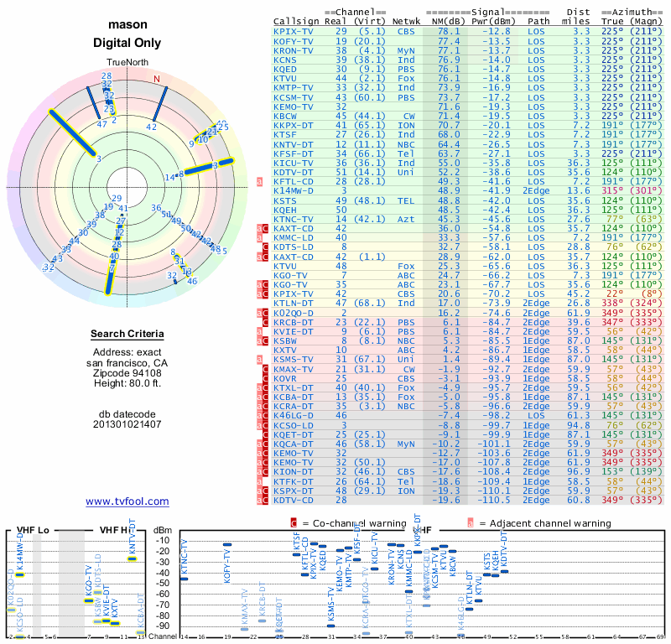Select the KICU-TV callsign

(x=293, y=163)
